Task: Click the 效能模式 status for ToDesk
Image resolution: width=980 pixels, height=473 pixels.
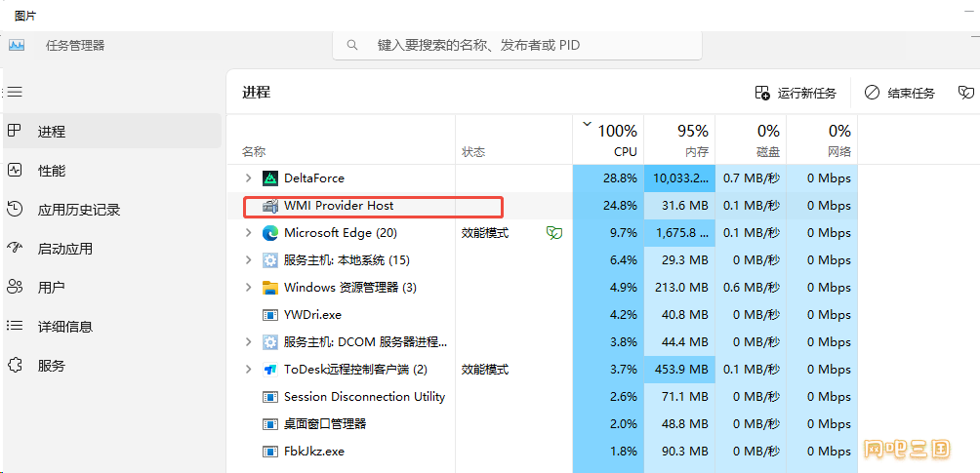Action: click(485, 370)
